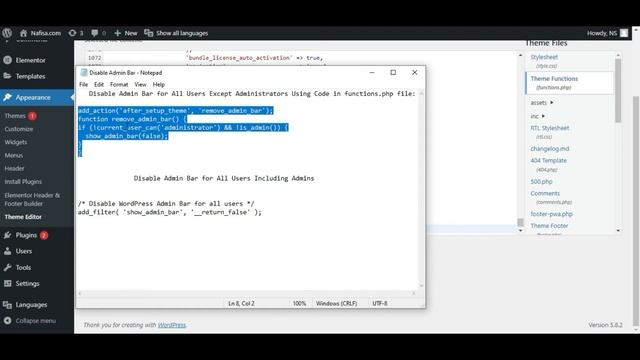This screenshot has width=640, height=360.
Task: Open Header under Appearance
Action: (14, 168)
